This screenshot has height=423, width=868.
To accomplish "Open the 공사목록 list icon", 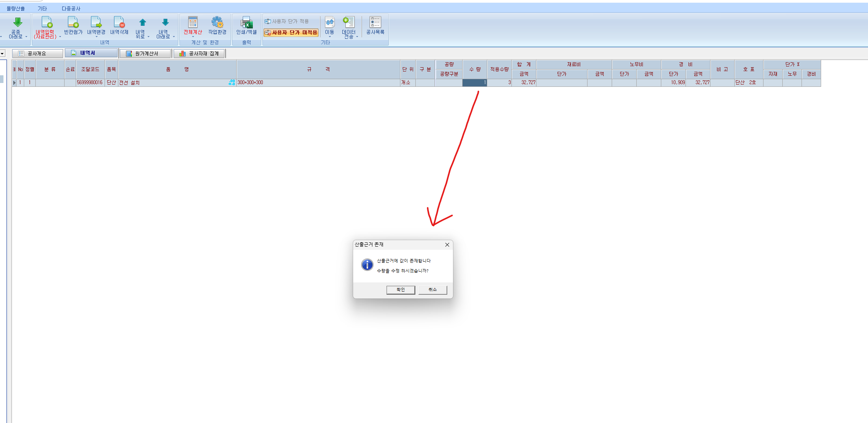I will 375,22.
